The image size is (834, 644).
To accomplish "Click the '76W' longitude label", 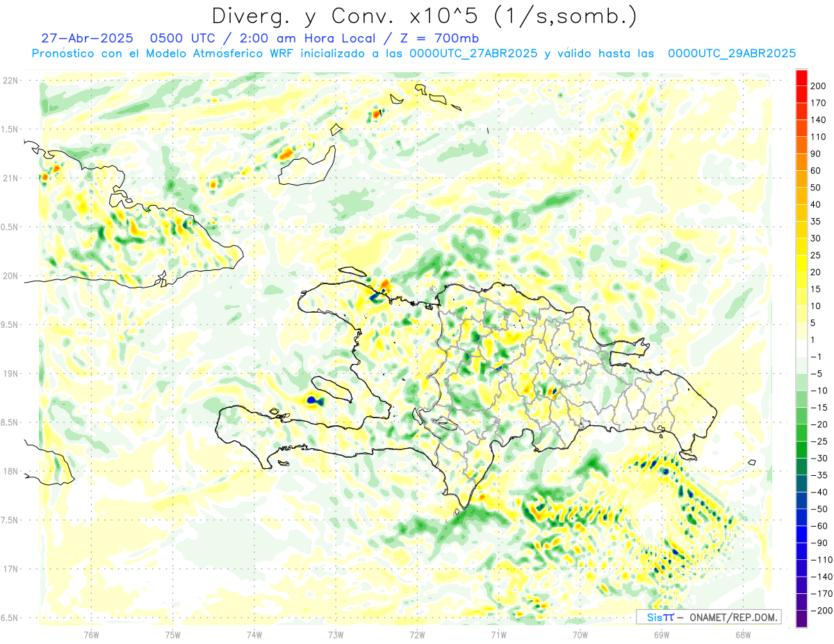I will coord(91,634).
